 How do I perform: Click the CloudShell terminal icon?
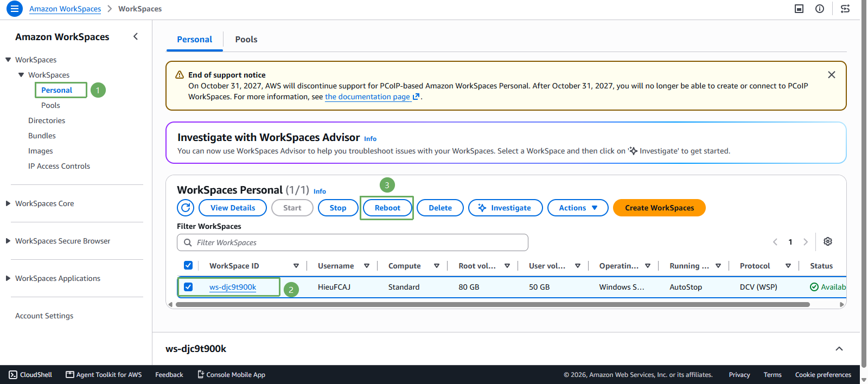click(x=13, y=375)
